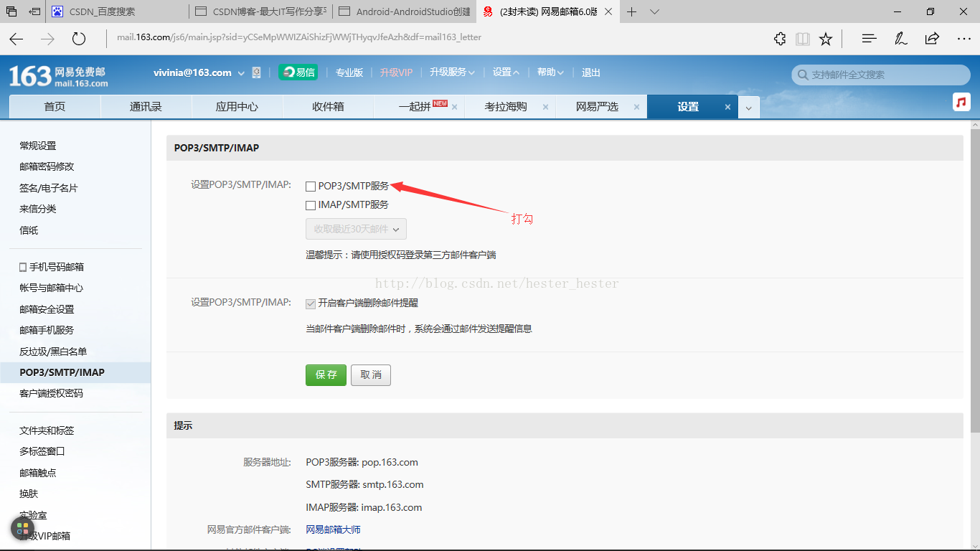Click the green 保存 button
The width and height of the screenshot is (980, 551).
tap(326, 375)
